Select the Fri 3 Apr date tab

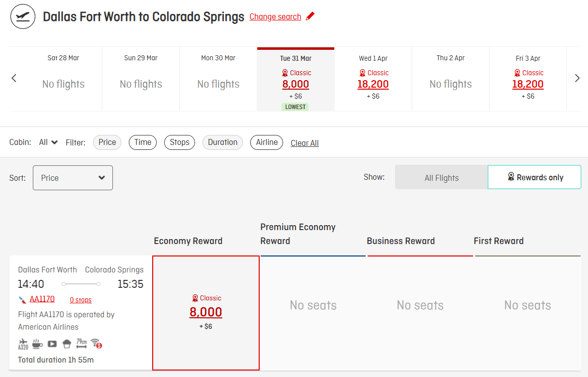tap(528, 79)
